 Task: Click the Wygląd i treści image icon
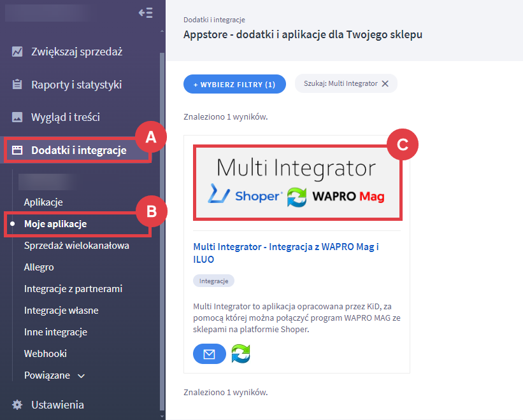17,117
